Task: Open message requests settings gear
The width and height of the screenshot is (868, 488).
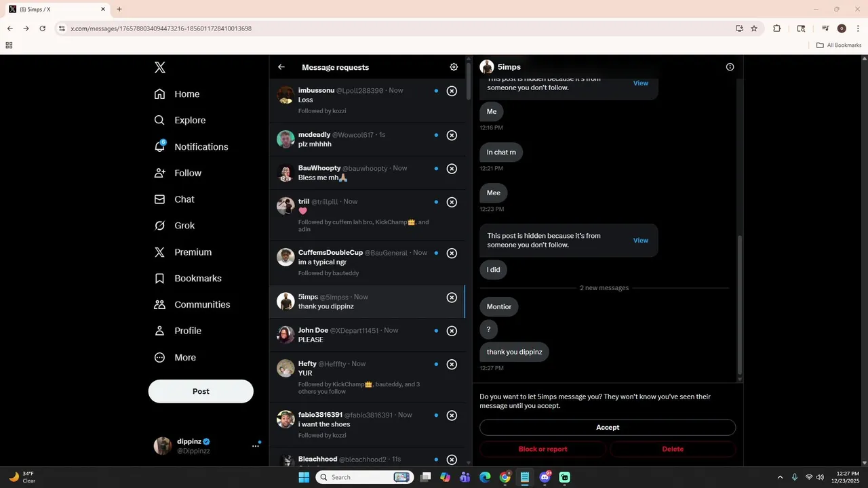Action: (x=454, y=67)
